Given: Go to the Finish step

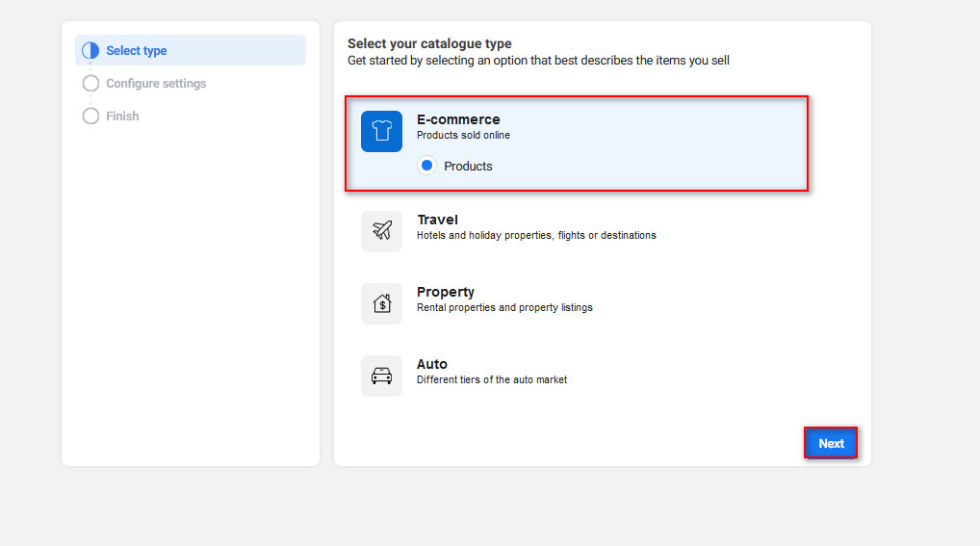Looking at the screenshot, I should tap(122, 116).
